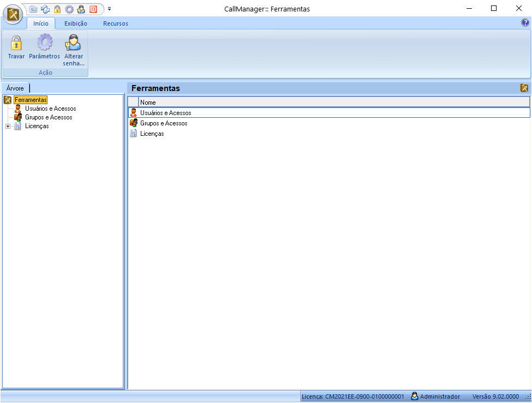532x403 pixels.
Task: Select the Usuários e Acessos list row
Action: [329, 113]
